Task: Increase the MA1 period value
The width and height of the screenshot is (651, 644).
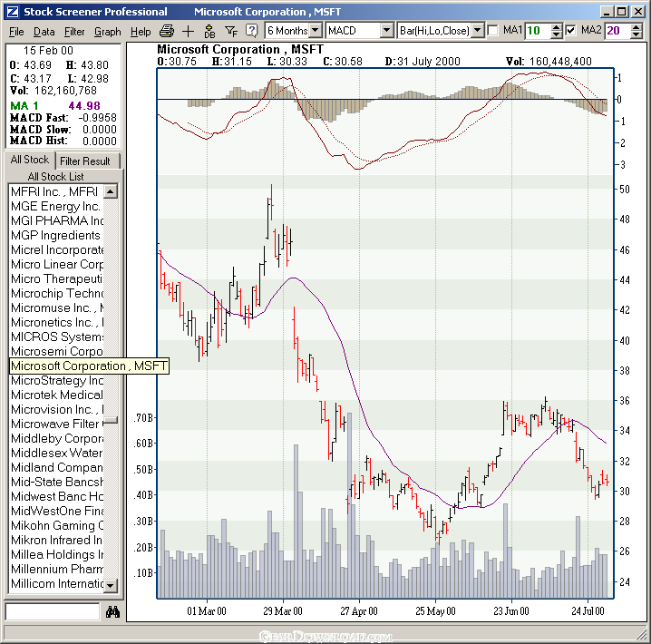Action: (x=557, y=27)
